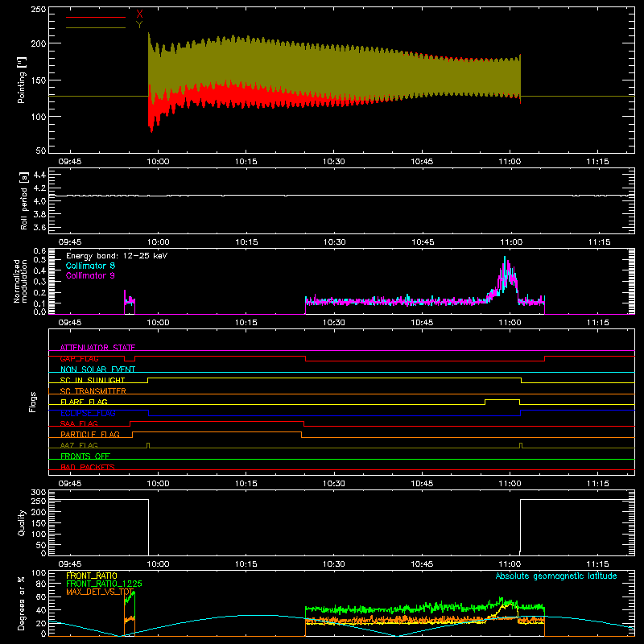This screenshot has height=644, width=644.
Task: Click the 300 tick on Quality axis
Action: coord(39,493)
